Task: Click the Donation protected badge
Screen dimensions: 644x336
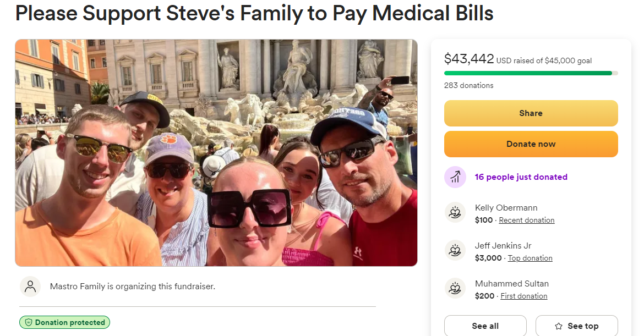Action: 64,323
